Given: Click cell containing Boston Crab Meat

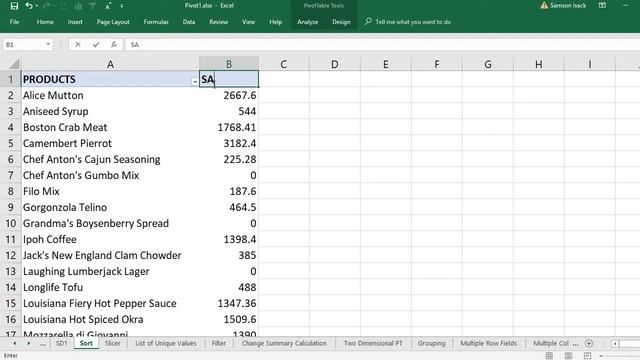Looking at the screenshot, I should coord(110,127).
